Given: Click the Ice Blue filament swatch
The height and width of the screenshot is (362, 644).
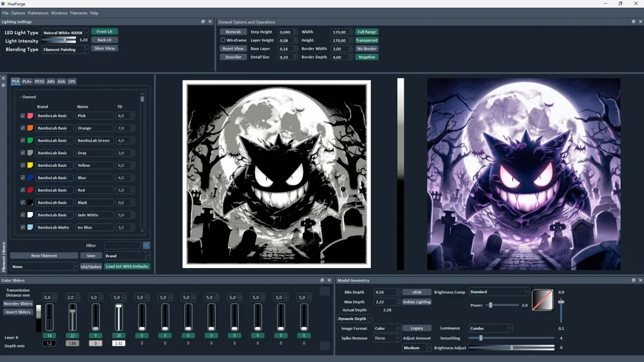Looking at the screenshot, I should click(x=30, y=227).
